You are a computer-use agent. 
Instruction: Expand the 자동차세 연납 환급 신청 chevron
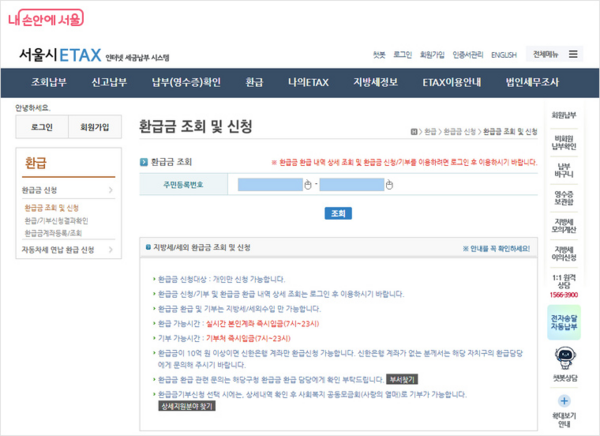(111, 250)
